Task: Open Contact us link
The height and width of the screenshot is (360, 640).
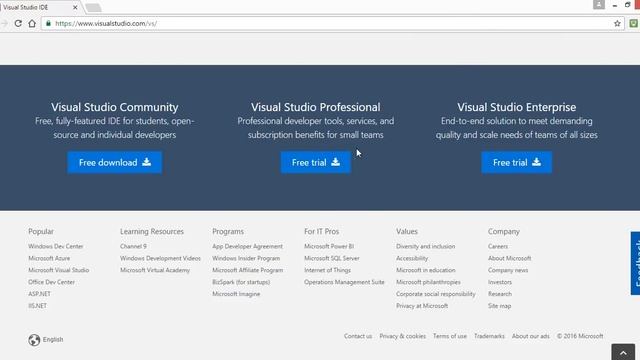Action: click(358, 336)
